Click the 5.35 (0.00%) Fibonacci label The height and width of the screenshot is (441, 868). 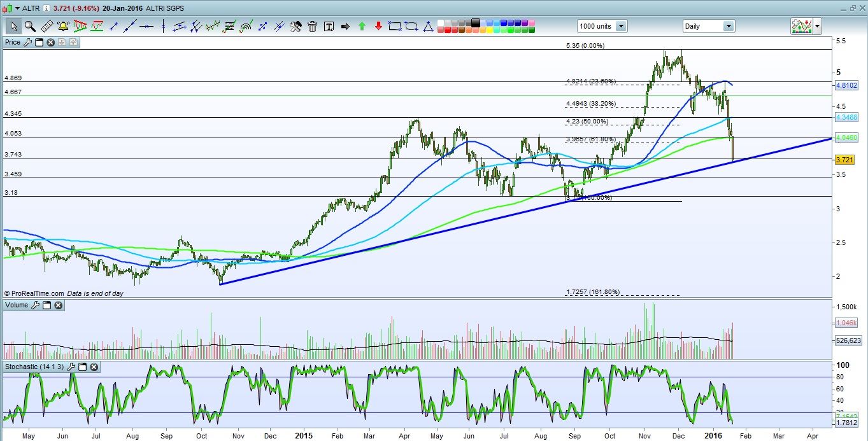585,46
